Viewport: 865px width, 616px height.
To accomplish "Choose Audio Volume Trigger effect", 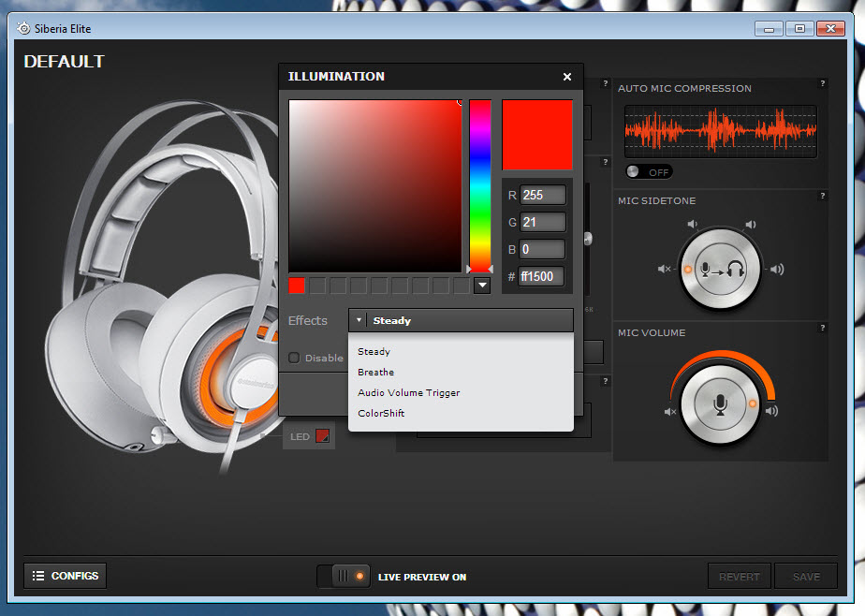I will (409, 392).
